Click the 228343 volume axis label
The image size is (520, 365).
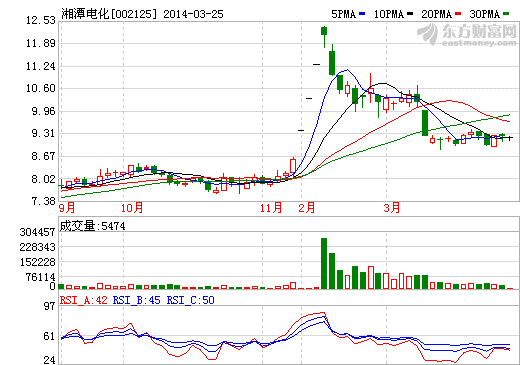tap(37, 247)
